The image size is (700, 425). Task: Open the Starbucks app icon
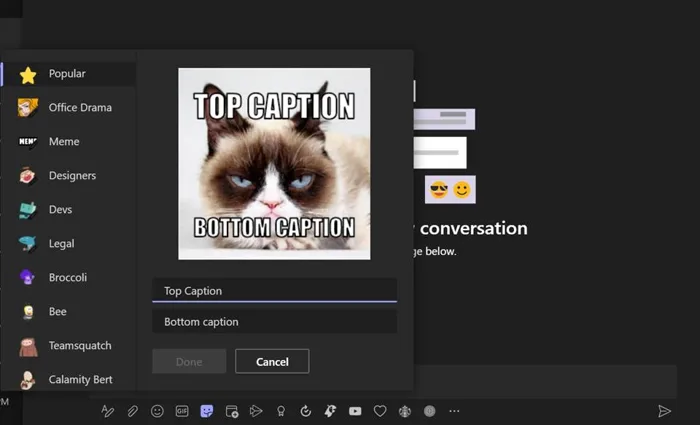tap(405, 411)
